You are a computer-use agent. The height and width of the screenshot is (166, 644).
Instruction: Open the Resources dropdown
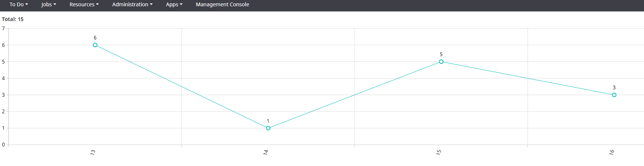click(x=84, y=4)
